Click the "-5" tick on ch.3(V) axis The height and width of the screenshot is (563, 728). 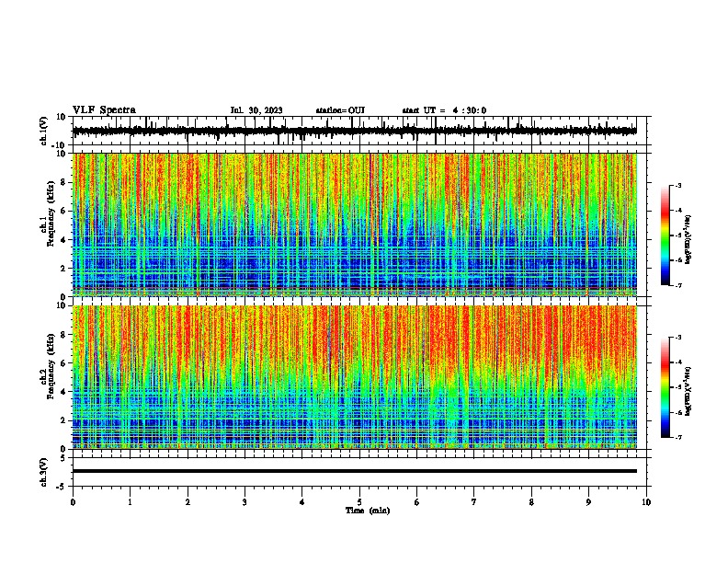coord(62,487)
